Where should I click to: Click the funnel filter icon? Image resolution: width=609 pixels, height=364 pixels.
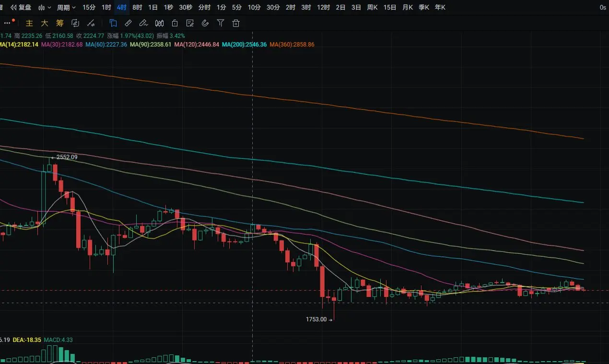tap(221, 23)
